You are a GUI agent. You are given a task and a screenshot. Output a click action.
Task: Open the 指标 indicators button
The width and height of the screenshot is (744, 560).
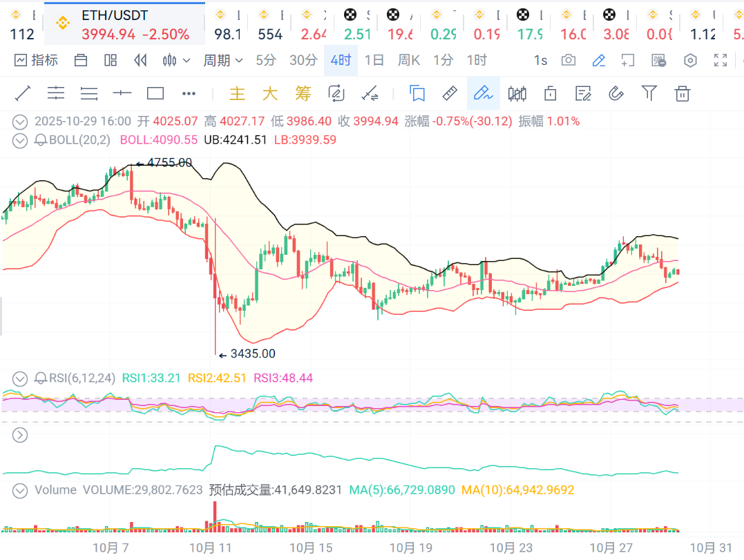[36, 61]
